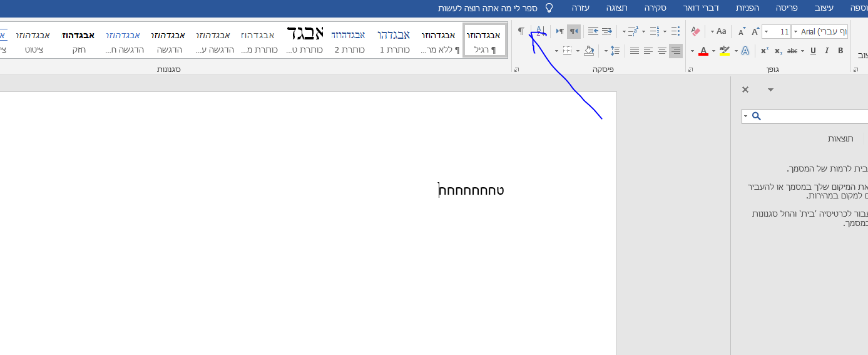Click the lightbulb Tell Me icon
The image size is (868, 355).
549,8
